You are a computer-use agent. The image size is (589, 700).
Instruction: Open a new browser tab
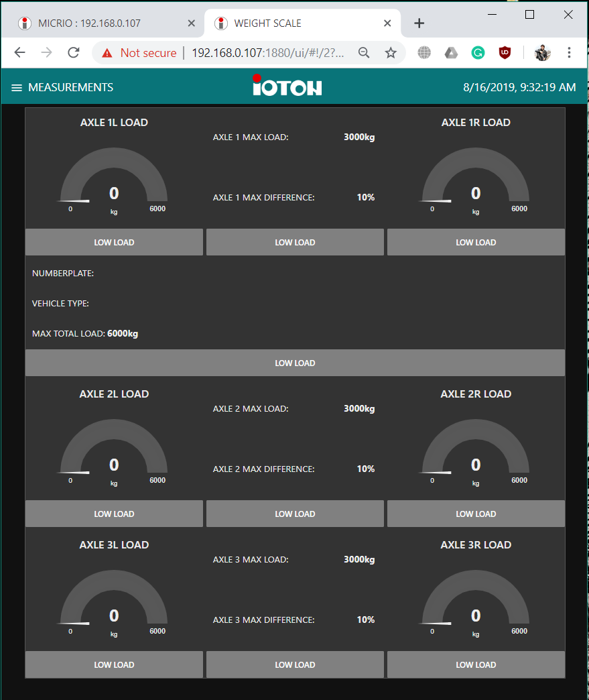point(419,23)
